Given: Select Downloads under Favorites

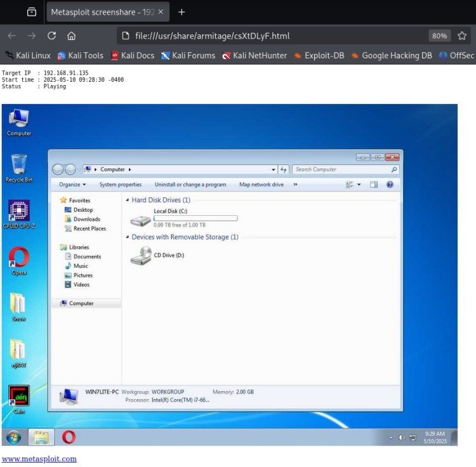Looking at the screenshot, I should pos(83,219).
